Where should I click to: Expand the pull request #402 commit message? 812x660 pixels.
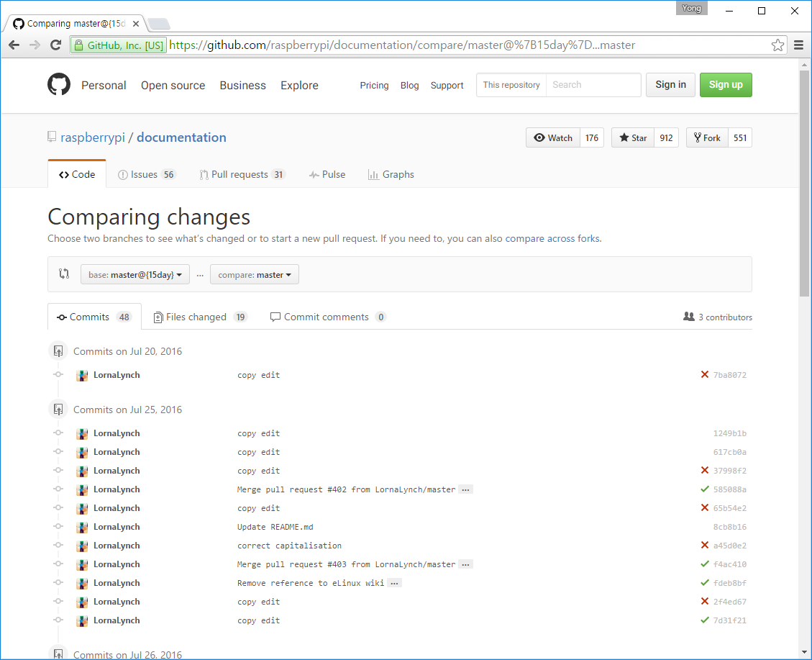click(465, 489)
